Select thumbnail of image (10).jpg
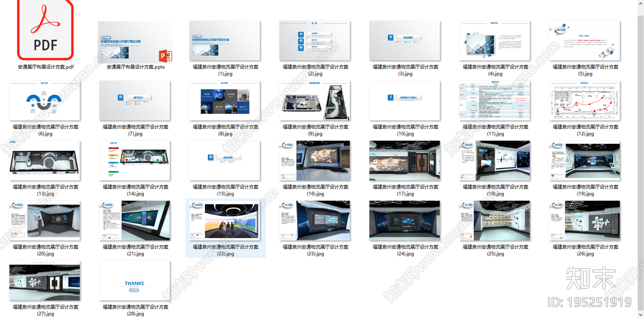 coord(405,101)
